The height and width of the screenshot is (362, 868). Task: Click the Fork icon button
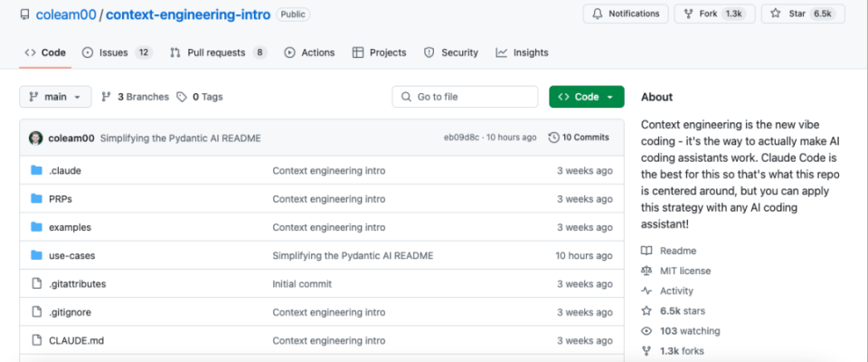click(x=688, y=14)
